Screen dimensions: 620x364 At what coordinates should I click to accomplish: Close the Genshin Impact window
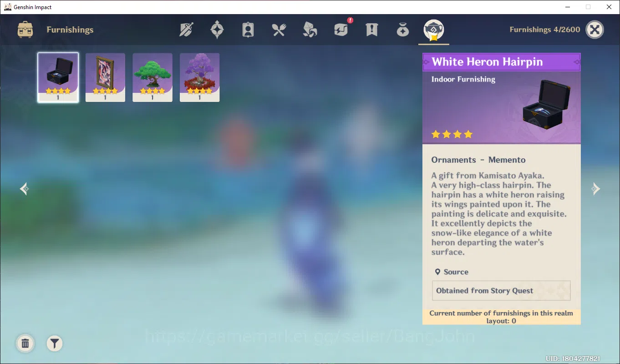click(x=609, y=7)
